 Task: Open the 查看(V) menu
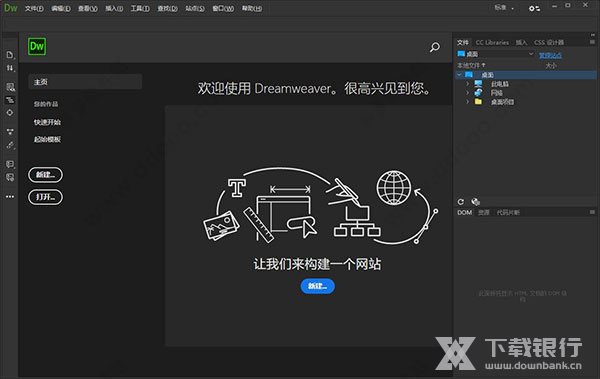click(x=88, y=8)
